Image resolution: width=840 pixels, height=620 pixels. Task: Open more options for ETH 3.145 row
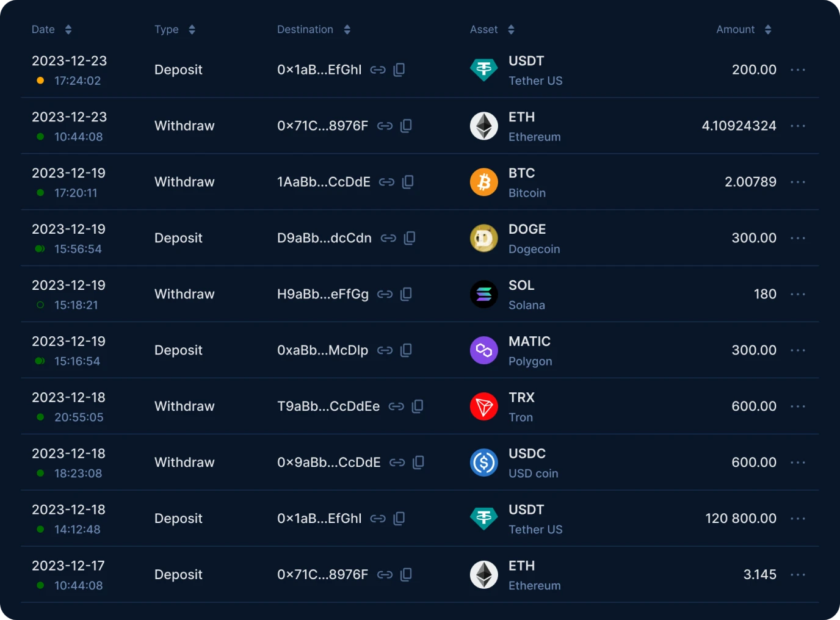(x=798, y=575)
